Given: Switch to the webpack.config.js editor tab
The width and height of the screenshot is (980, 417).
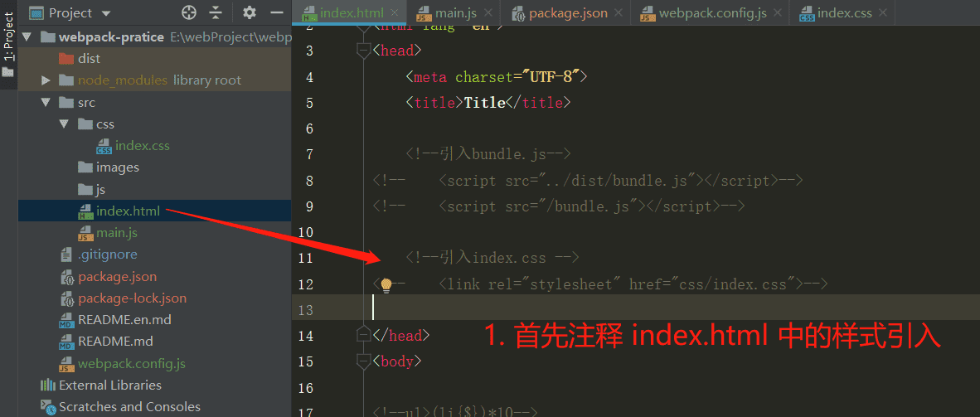Looking at the screenshot, I should (711, 12).
